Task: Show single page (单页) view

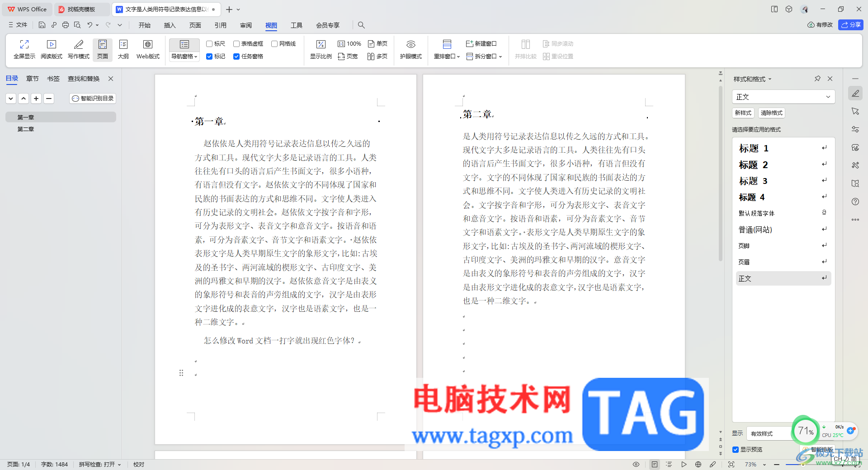Action: pos(377,44)
